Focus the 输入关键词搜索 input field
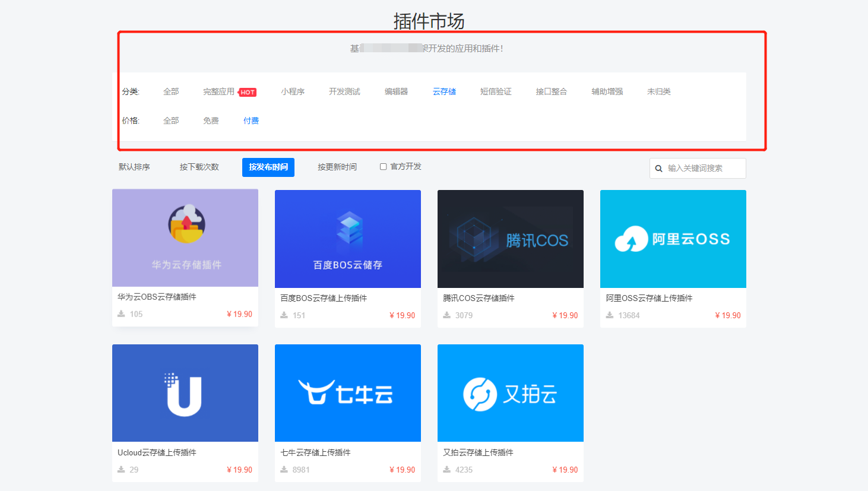Screen dimensions: 868x491 [x=698, y=168]
